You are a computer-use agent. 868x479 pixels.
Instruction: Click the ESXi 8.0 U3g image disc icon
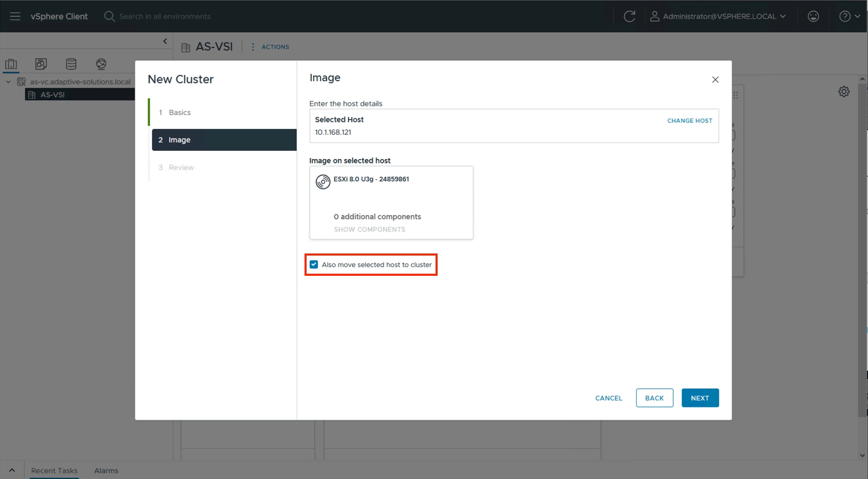[x=323, y=182]
